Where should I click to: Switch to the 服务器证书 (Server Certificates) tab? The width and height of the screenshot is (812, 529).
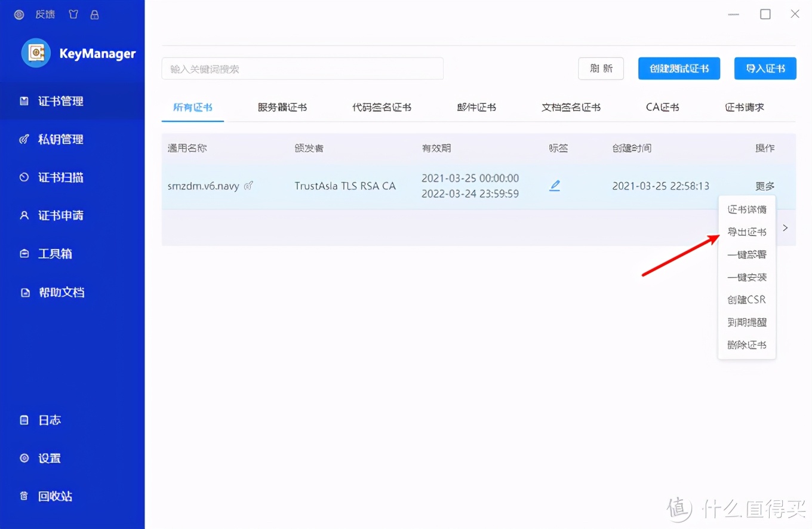point(282,107)
